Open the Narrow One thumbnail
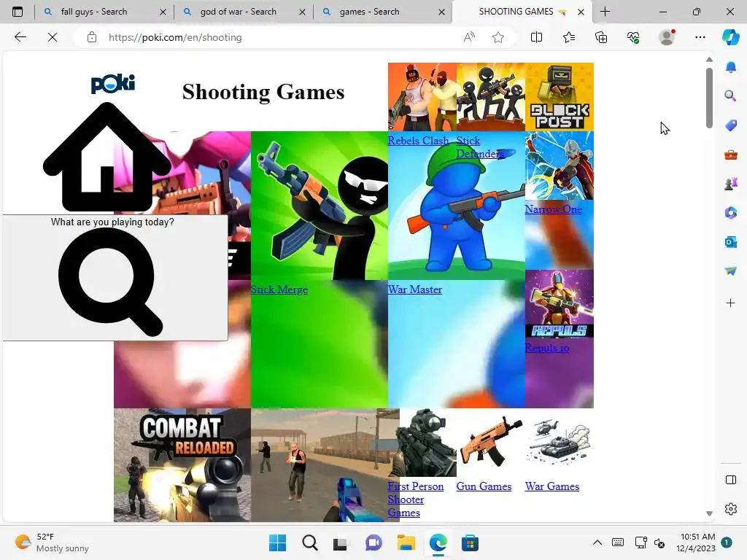Viewport: 747px width, 560px height. click(560, 166)
